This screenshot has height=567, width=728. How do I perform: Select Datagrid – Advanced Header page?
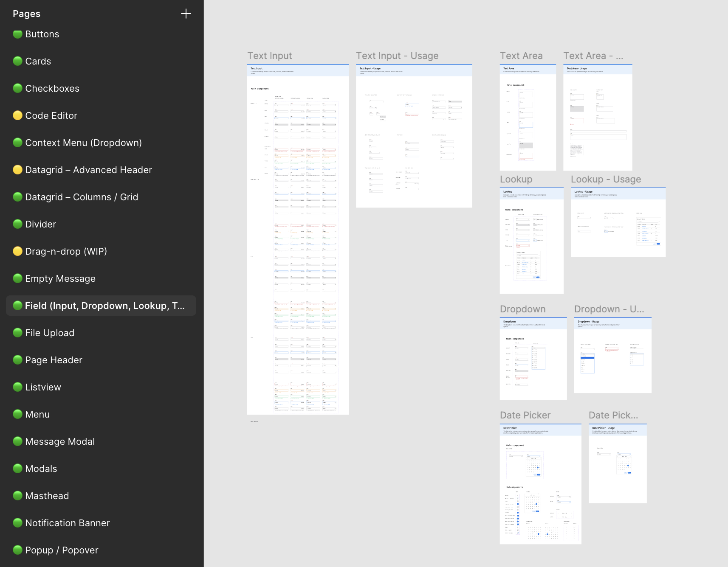pos(88,170)
